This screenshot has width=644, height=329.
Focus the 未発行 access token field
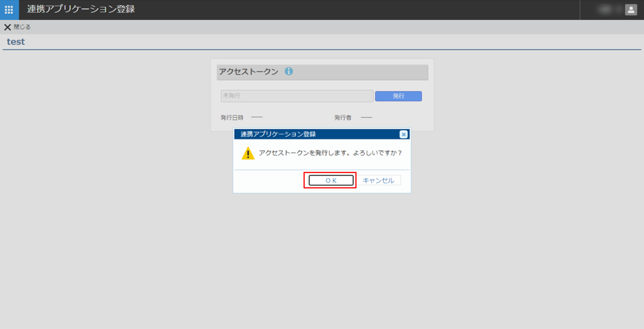[297, 96]
